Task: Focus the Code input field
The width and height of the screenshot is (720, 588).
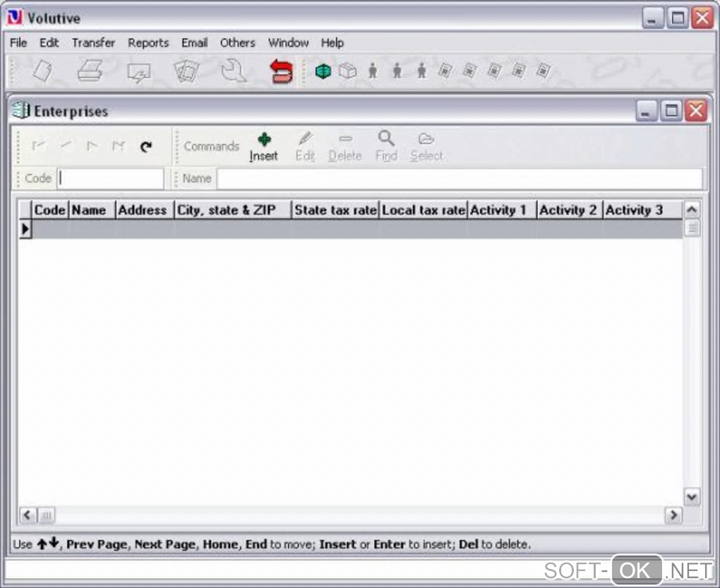Action: click(x=111, y=178)
